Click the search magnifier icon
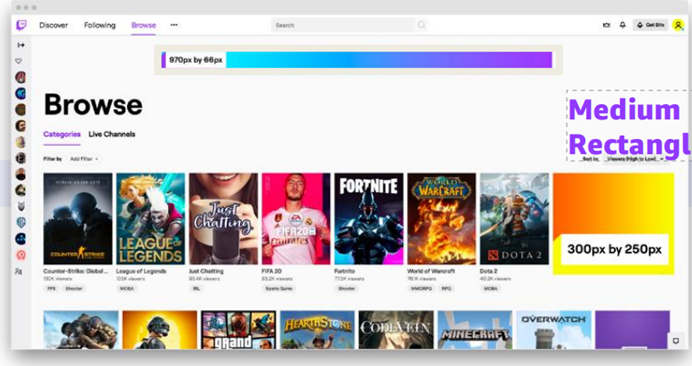The width and height of the screenshot is (692, 366). click(421, 25)
